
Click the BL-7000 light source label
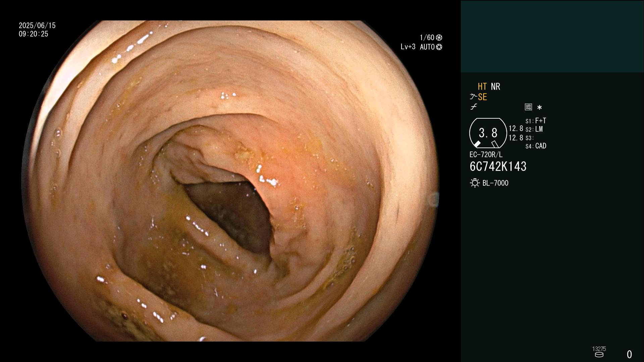pyautogui.click(x=495, y=183)
